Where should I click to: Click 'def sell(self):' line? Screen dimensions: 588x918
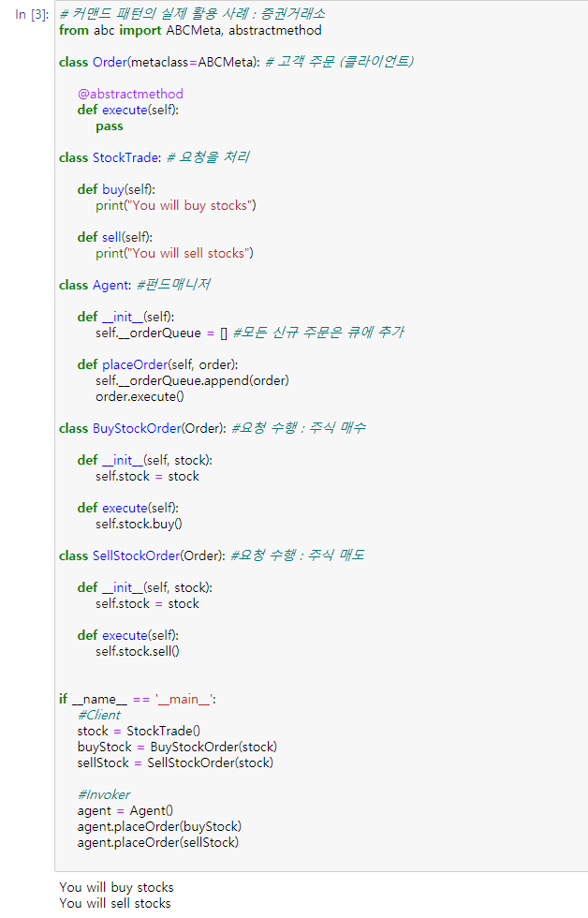tap(114, 237)
